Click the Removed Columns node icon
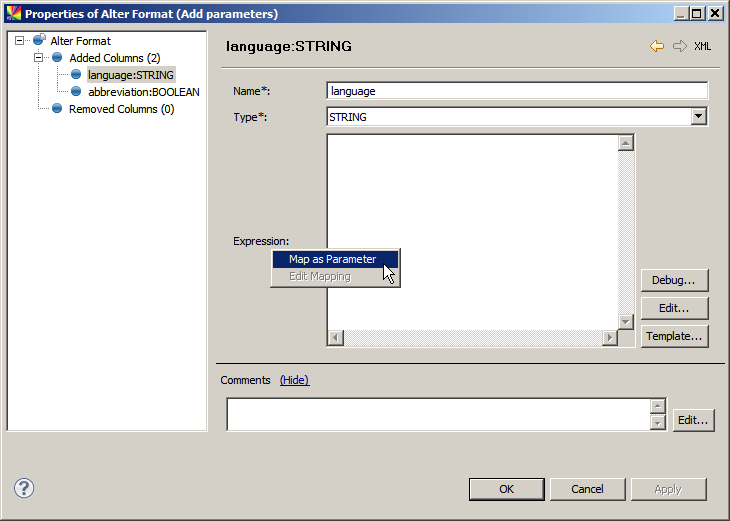Viewport: 730px width, 521px height. pyautogui.click(x=57, y=109)
